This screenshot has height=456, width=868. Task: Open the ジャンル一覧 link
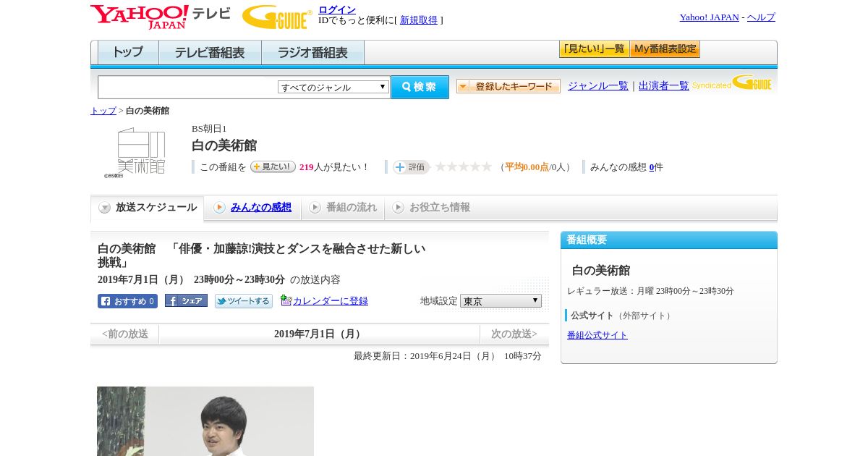(598, 86)
